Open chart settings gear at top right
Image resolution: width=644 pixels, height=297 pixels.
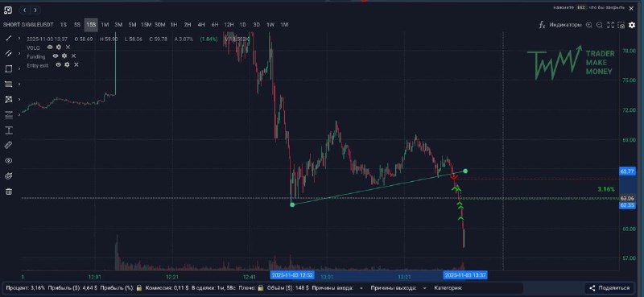pyautogui.click(x=632, y=25)
